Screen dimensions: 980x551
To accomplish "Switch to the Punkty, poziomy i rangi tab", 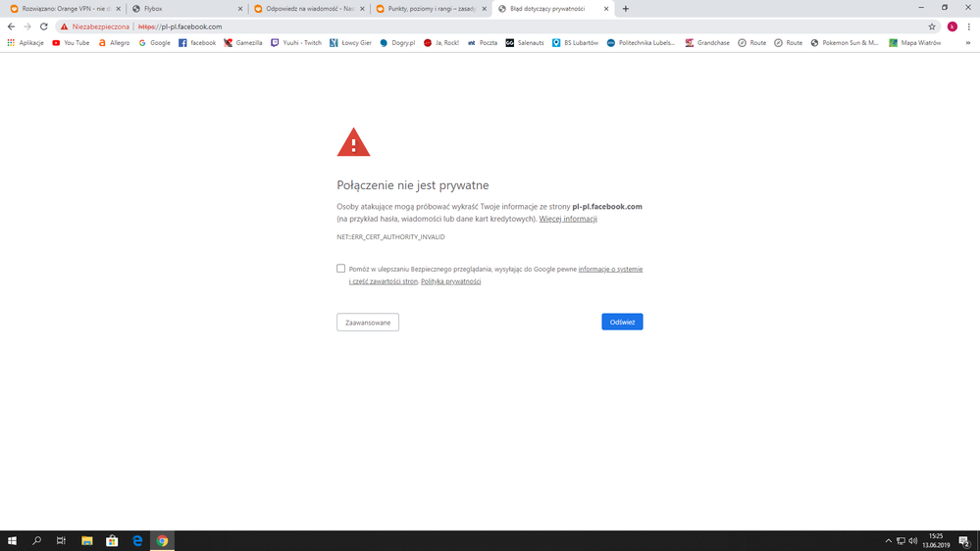I will pyautogui.click(x=430, y=9).
